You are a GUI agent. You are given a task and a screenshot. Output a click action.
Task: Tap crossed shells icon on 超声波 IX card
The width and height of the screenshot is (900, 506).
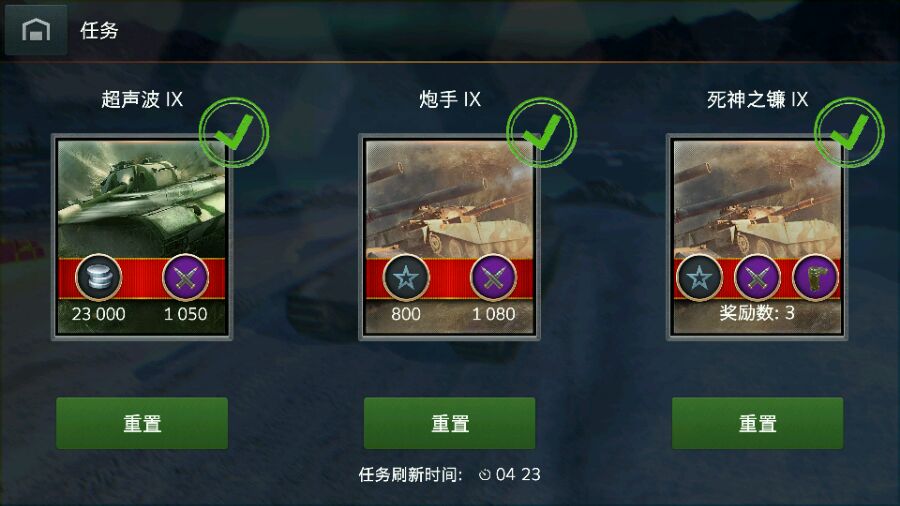(185, 278)
